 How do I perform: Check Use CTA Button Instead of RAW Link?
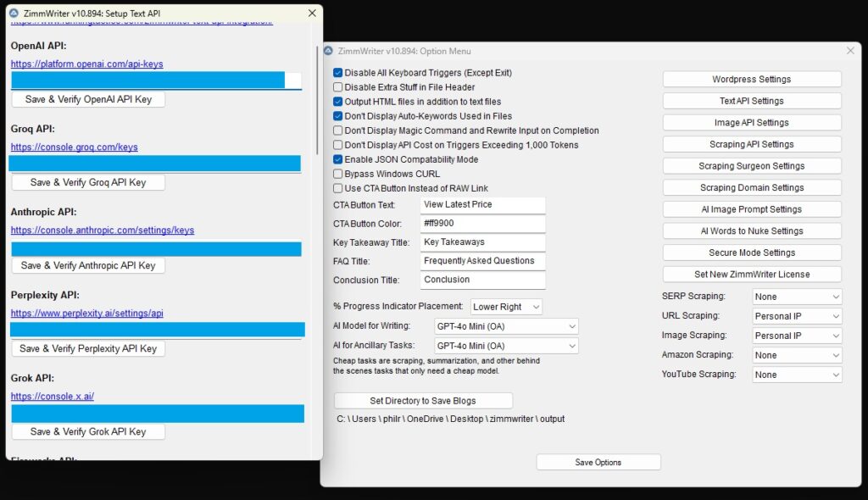337,187
